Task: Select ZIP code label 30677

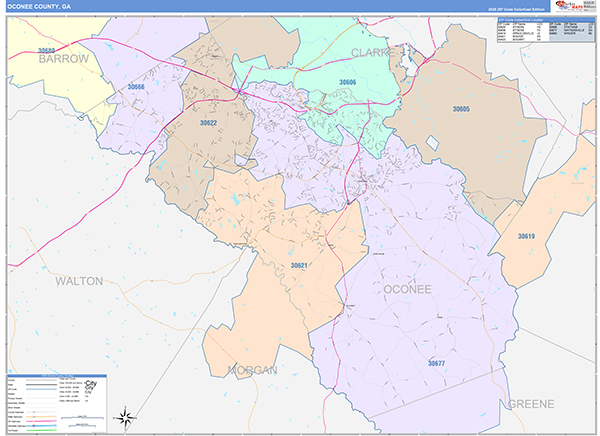Action: pyautogui.click(x=436, y=363)
